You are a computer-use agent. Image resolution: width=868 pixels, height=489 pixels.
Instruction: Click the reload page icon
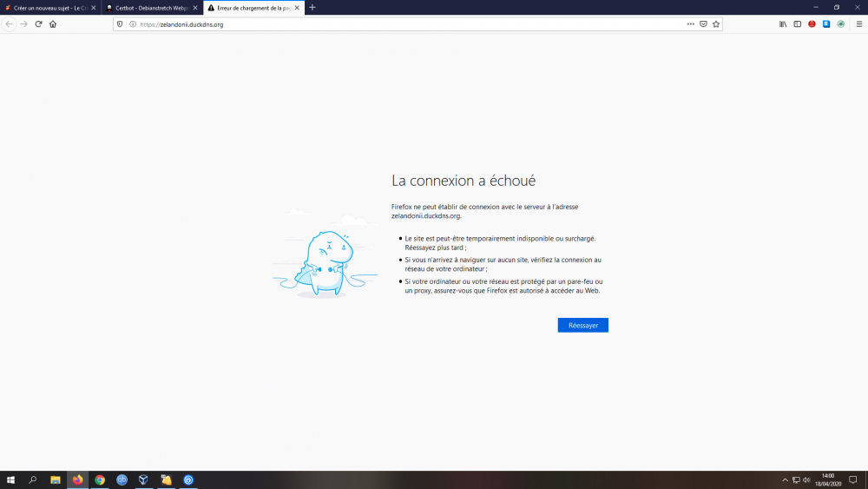38,24
